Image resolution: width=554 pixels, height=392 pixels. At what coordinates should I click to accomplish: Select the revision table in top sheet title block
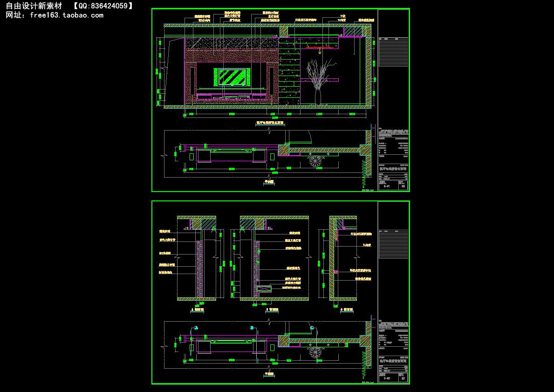click(393, 52)
